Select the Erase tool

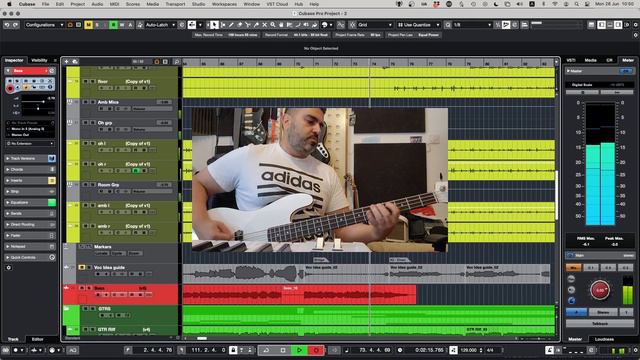coord(240,25)
